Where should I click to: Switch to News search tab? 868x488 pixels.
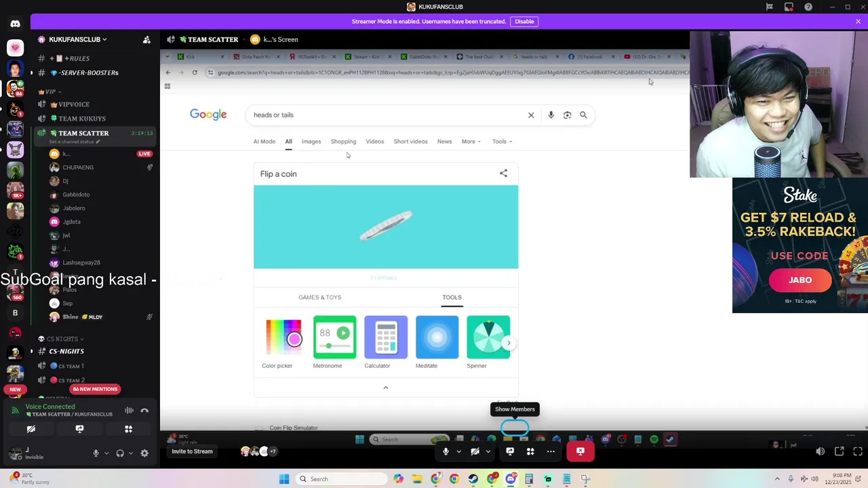[x=444, y=142]
